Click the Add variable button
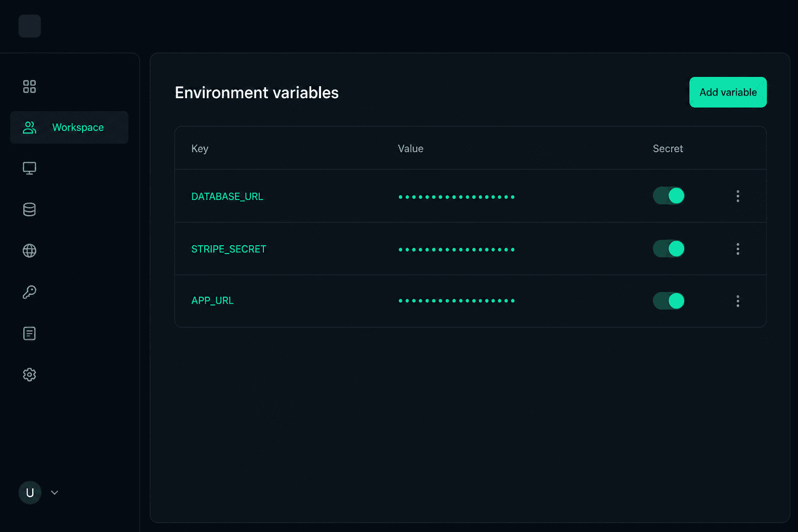The image size is (798, 532). (728, 92)
